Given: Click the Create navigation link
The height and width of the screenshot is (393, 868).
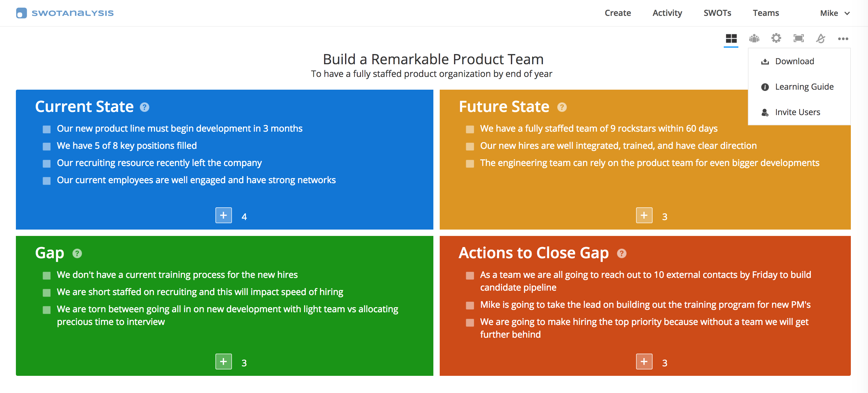Looking at the screenshot, I should tap(618, 13).
